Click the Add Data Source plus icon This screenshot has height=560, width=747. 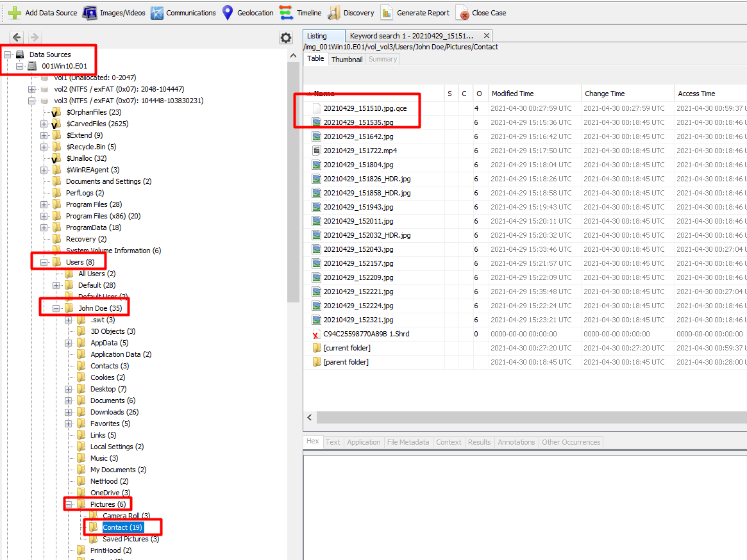click(x=14, y=13)
